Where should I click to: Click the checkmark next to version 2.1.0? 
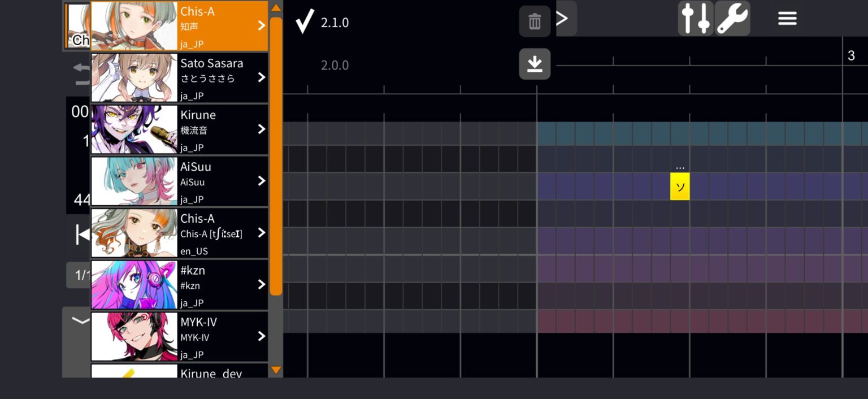pyautogui.click(x=303, y=21)
